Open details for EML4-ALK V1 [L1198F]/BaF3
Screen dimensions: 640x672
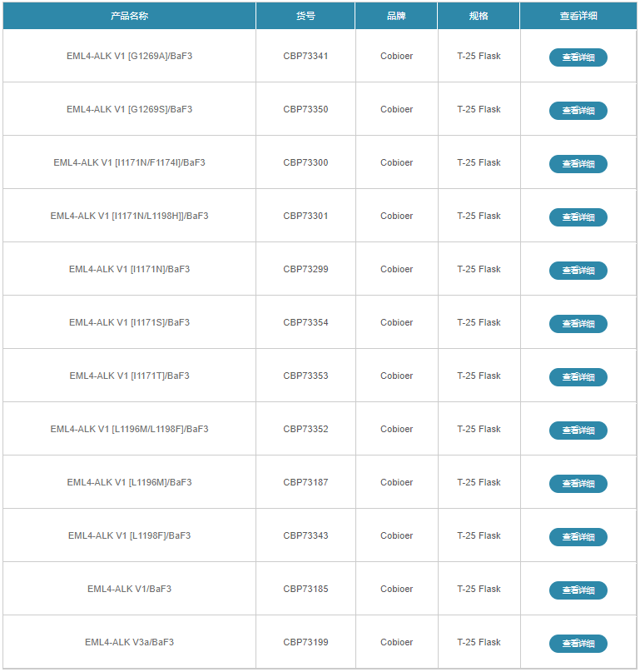tap(578, 537)
